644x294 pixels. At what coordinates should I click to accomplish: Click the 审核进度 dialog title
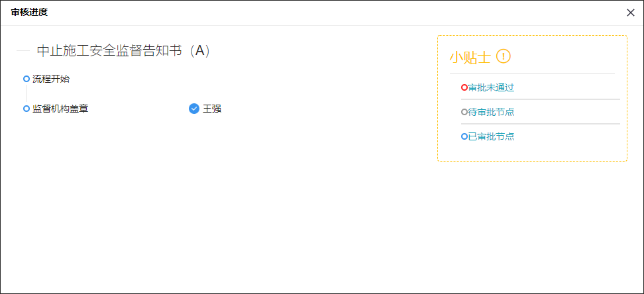[29, 13]
